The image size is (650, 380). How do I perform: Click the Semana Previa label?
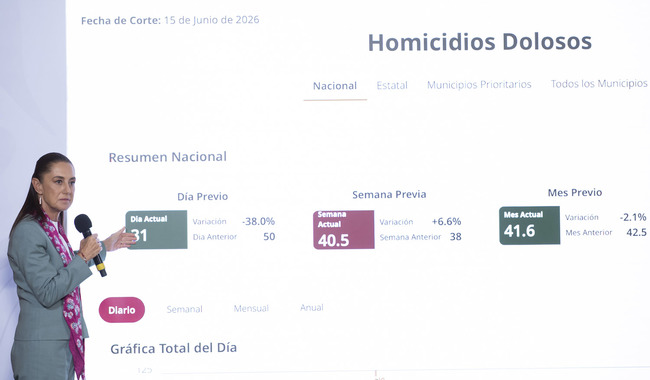389,194
